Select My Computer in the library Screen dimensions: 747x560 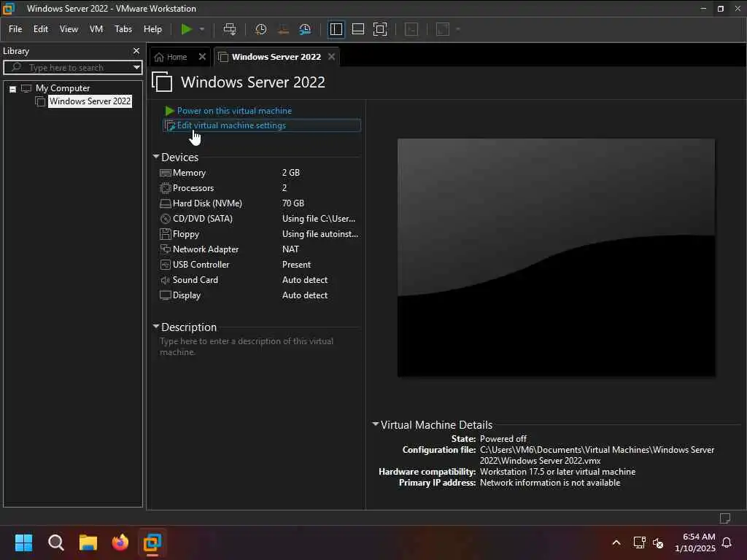click(63, 88)
